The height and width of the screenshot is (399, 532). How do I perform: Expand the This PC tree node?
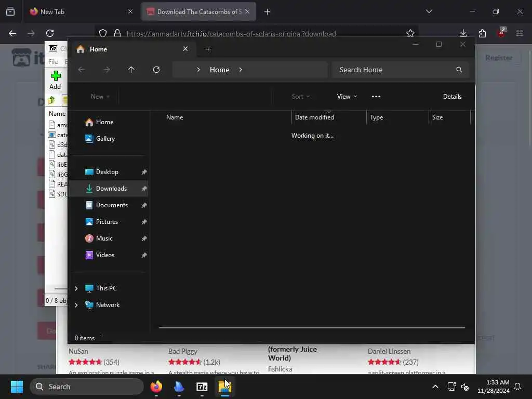[76, 288]
